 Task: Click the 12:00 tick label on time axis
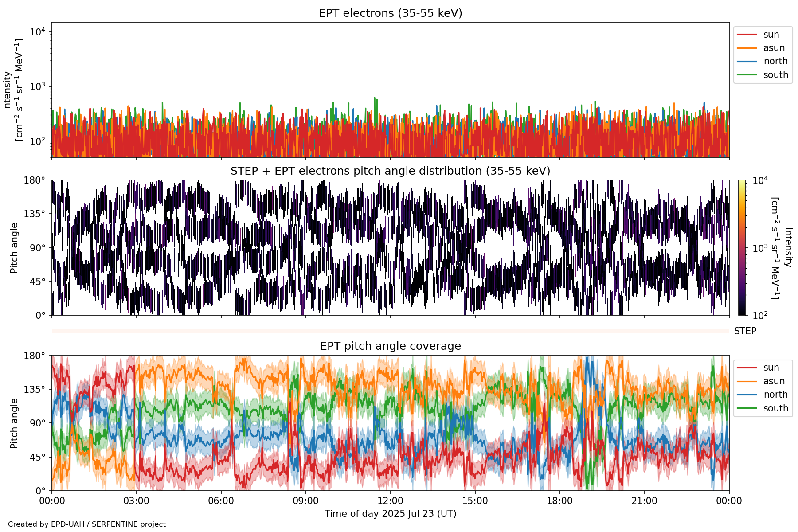390,501
